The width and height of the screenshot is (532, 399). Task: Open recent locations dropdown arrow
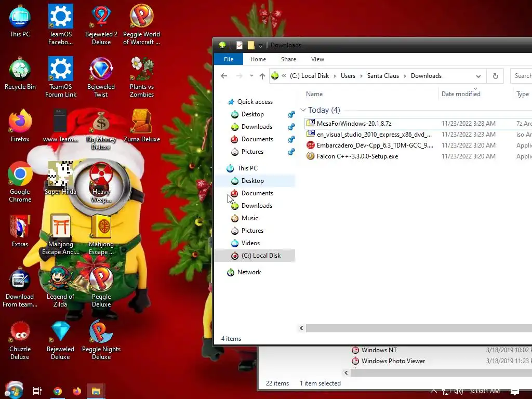tap(251, 76)
